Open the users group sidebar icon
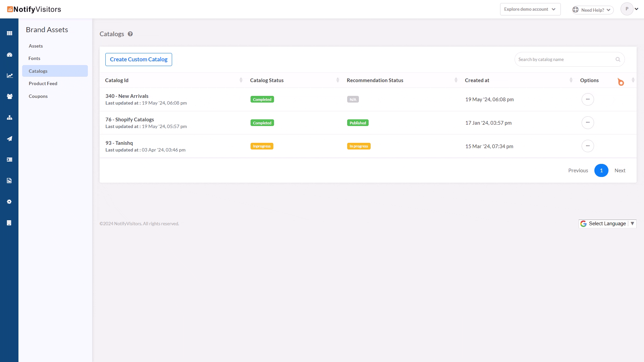 pos(9,97)
